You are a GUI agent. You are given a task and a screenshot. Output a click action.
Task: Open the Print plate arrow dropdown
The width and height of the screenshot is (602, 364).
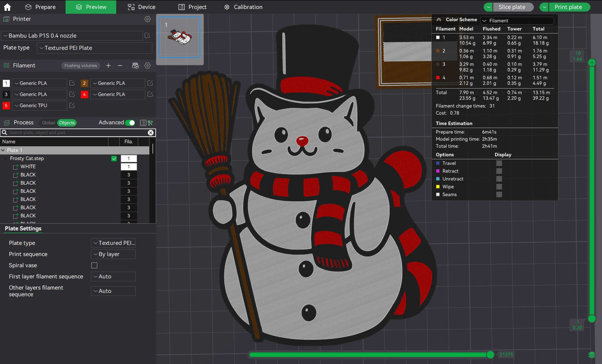click(544, 7)
